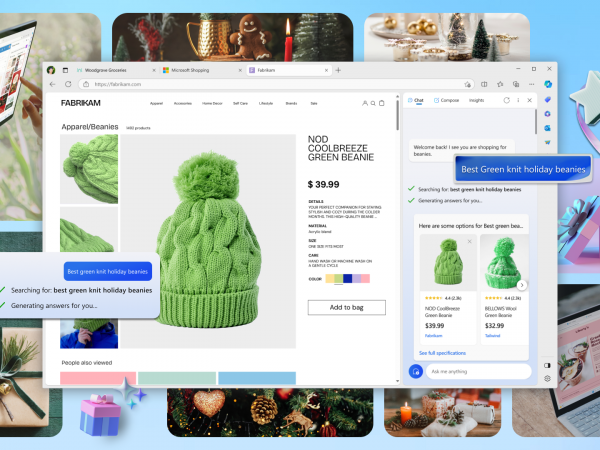Open sidebar settings gear icon
600x450 pixels.
tap(547, 378)
